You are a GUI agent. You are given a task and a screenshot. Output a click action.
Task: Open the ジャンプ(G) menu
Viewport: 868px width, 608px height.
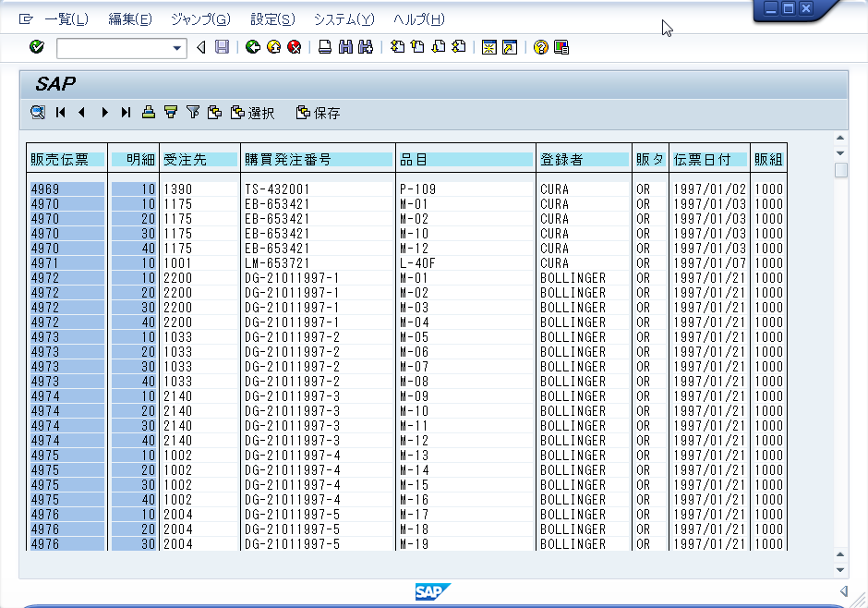(x=200, y=19)
